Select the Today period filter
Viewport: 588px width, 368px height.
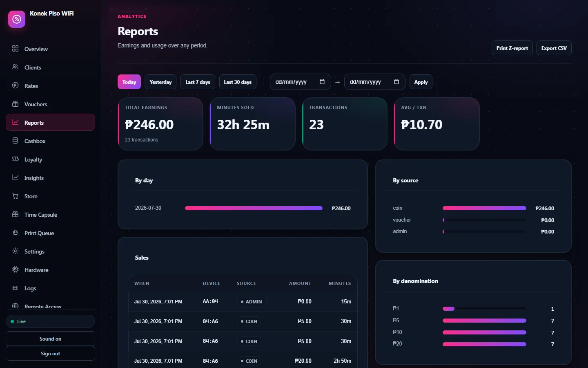[129, 82]
